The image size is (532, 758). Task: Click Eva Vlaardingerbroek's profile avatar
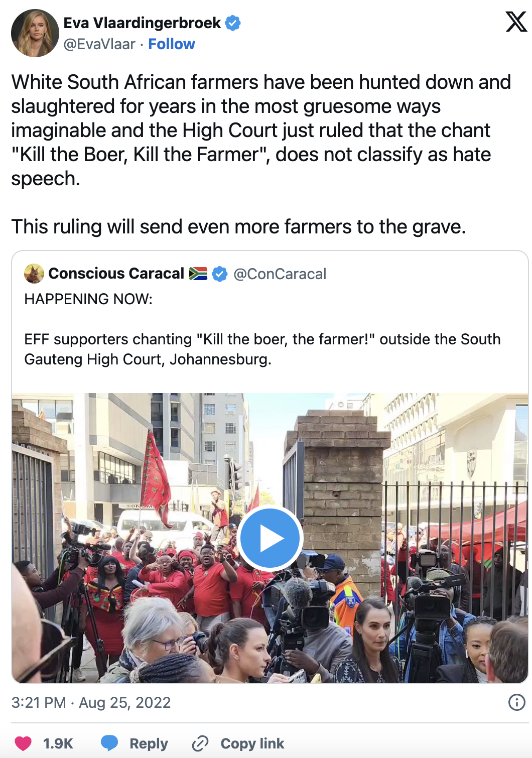pos(35,33)
